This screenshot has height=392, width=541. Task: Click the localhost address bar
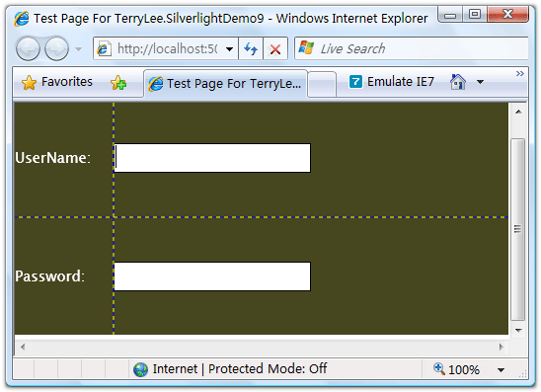click(x=166, y=48)
